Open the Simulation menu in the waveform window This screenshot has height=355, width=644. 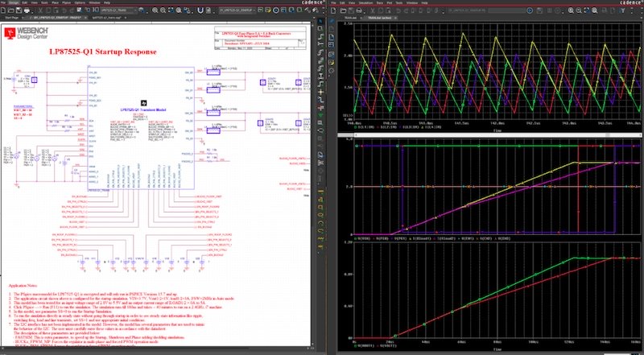(366, 3)
